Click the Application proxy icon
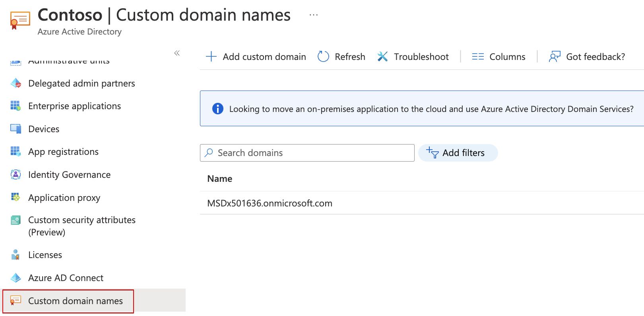Screen dimensions: 644x316 tap(16, 197)
